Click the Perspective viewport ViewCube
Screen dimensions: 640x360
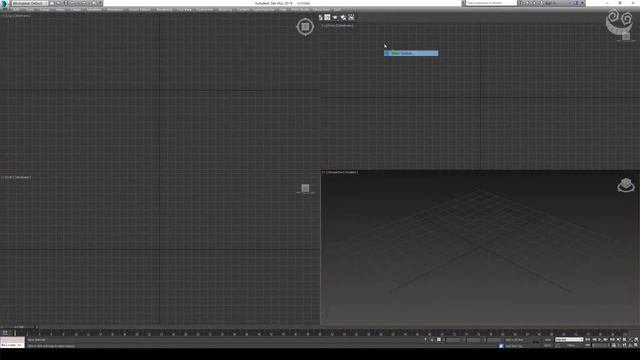point(626,185)
